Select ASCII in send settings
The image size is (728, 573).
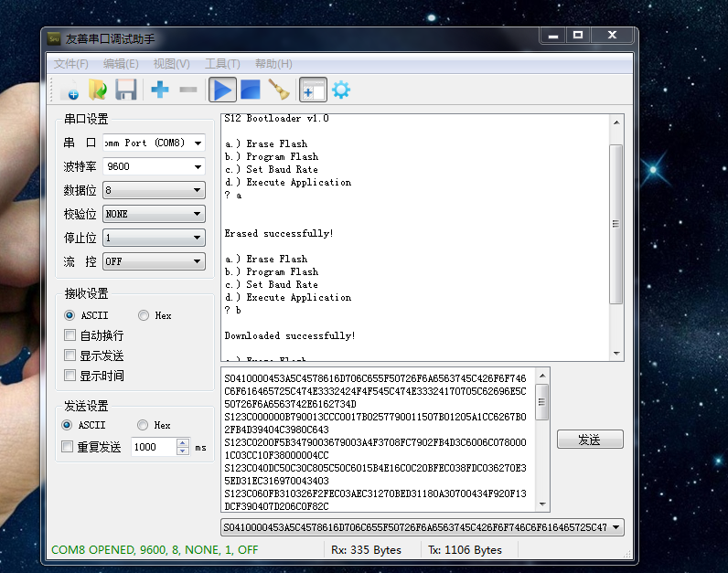tap(83, 425)
